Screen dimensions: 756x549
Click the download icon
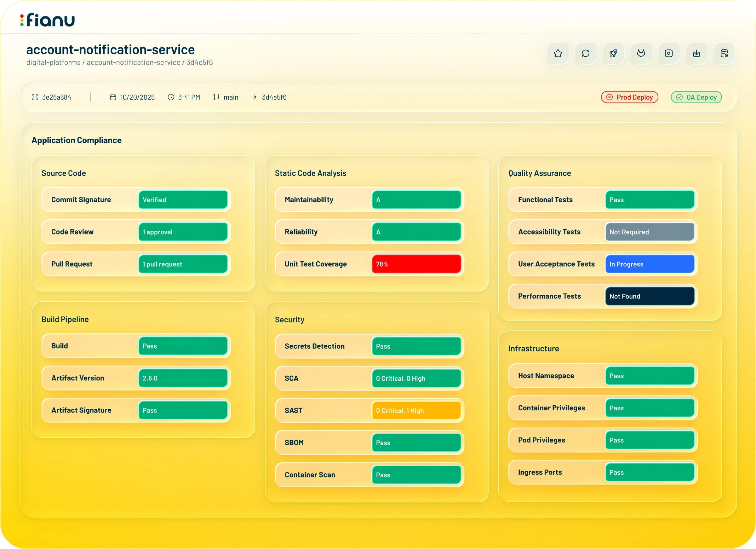696,53
